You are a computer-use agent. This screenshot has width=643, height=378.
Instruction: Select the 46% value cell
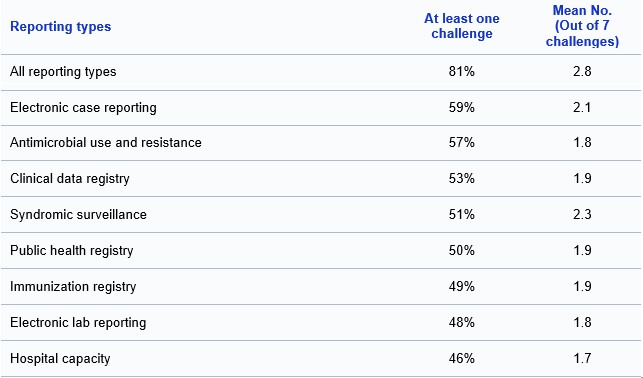(x=461, y=358)
